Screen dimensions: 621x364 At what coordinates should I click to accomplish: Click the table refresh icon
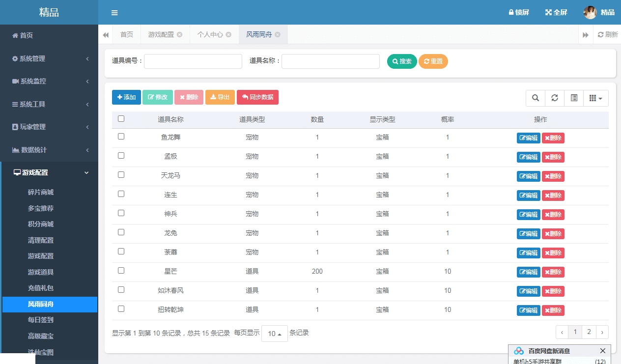pos(555,98)
